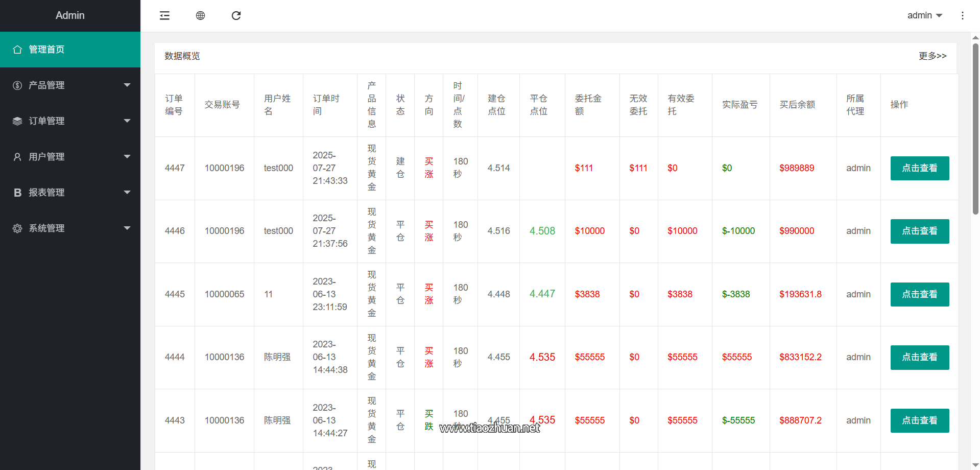
Task: Click the person icon beside 用户管理
Action: click(17, 157)
